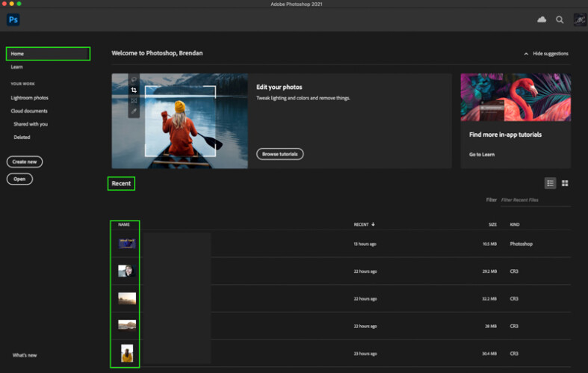Open the Creative Cloud sync status icon

click(542, 20)
